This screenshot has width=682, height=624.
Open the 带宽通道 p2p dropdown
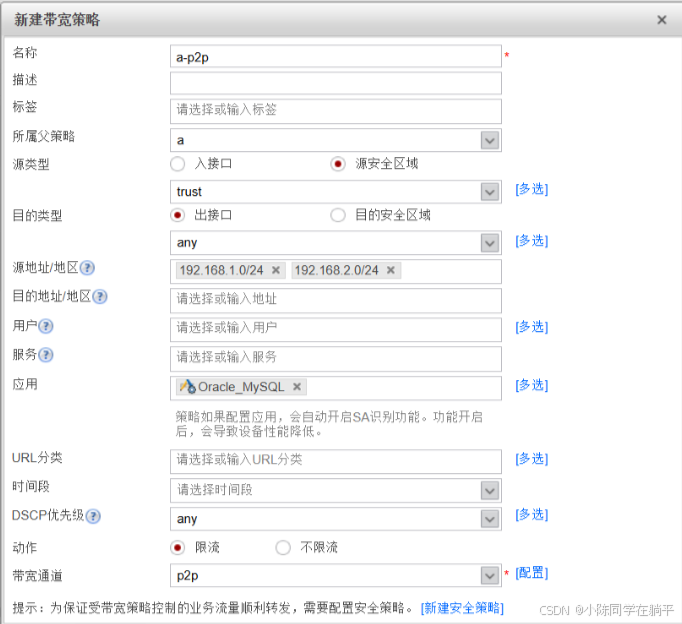(x=490, y=575)
